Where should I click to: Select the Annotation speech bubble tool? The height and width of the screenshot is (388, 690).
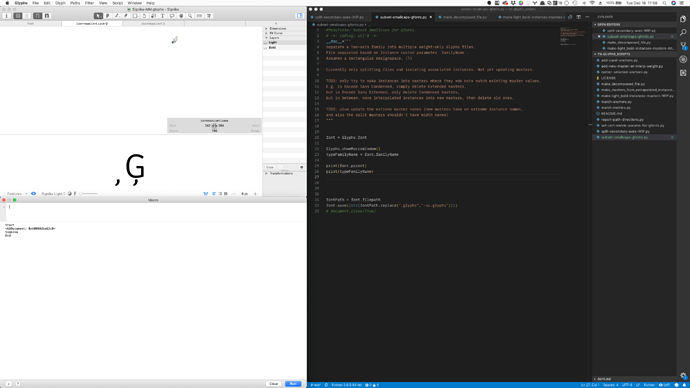172,16
